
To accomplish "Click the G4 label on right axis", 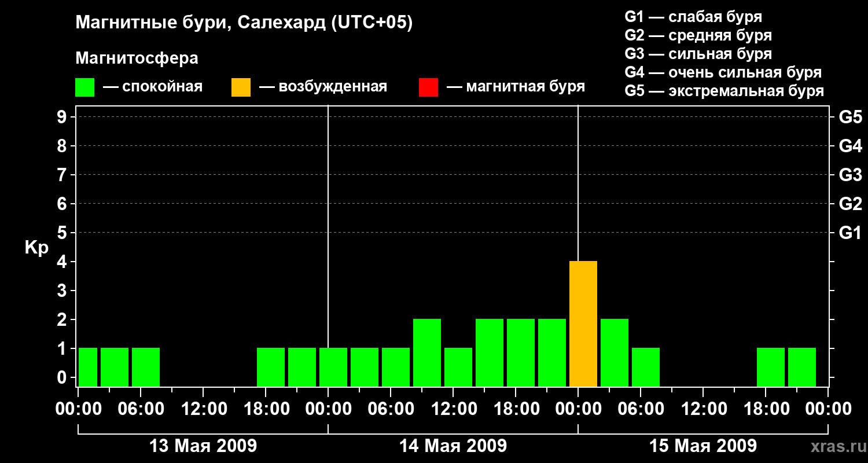I will tap(850, 146).
